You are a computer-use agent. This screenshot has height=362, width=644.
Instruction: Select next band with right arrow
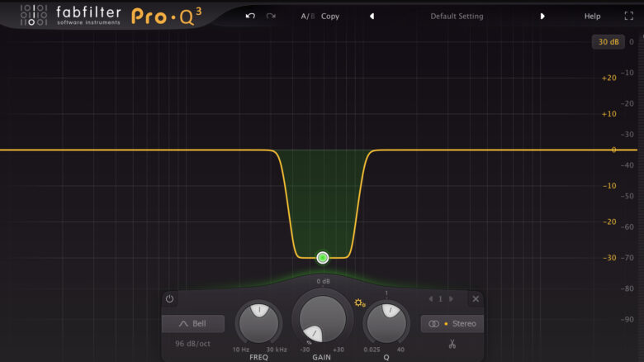point(451,299)
